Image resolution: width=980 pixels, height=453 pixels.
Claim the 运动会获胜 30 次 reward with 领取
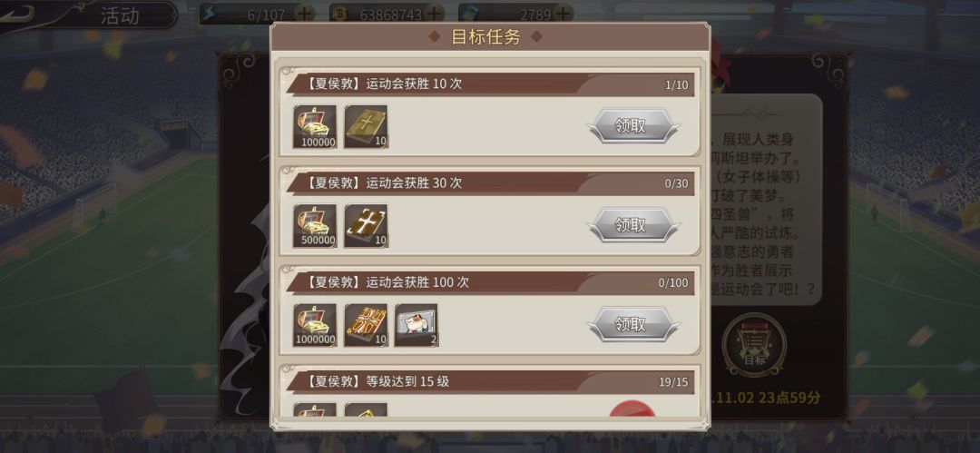coord(633,225)
